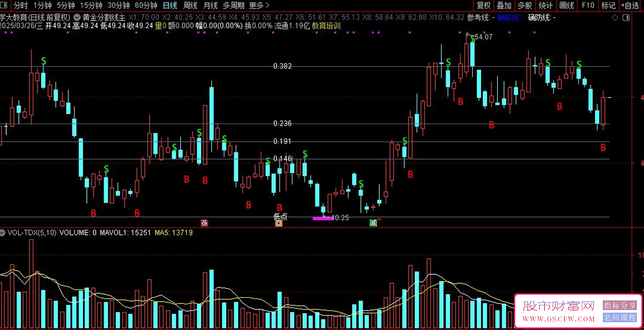Click the magenta bar beside 40.25

(x=321, y=219)
